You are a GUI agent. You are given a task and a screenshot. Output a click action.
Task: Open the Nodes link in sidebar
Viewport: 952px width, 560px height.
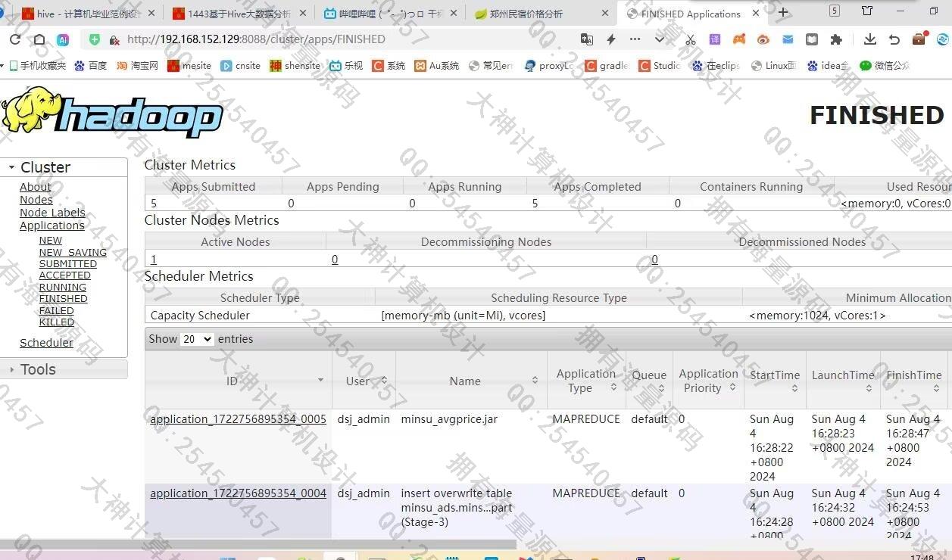(x=36, y=200)
